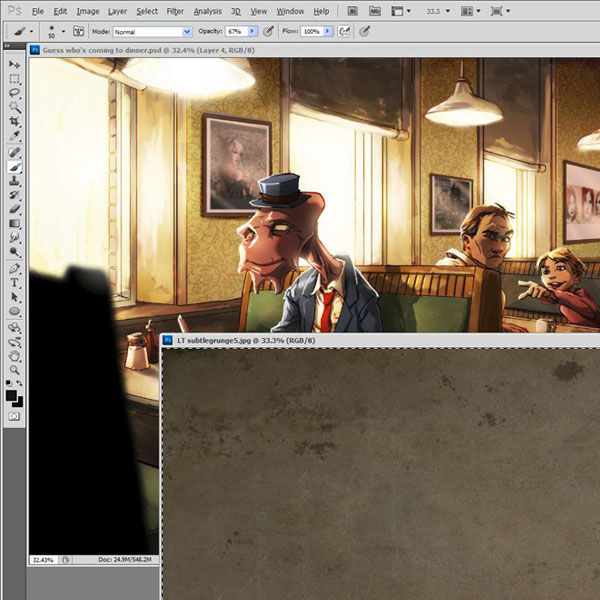Open the 3D menu

[x=236, y=11]
